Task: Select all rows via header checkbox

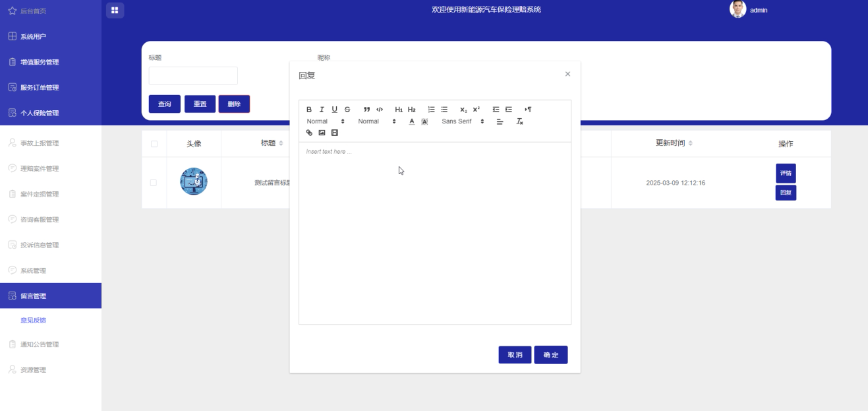Action: (154, 144)
